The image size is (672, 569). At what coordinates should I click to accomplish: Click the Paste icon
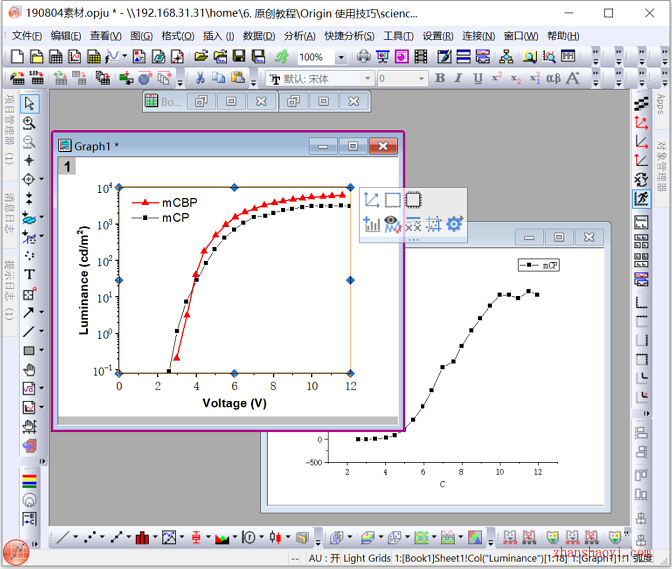(x=238, y=78)
